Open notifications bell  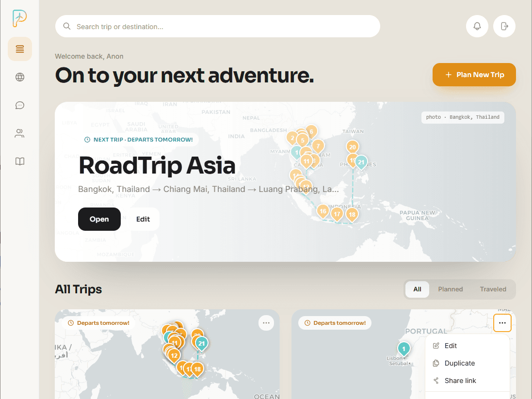pos(477,26)
